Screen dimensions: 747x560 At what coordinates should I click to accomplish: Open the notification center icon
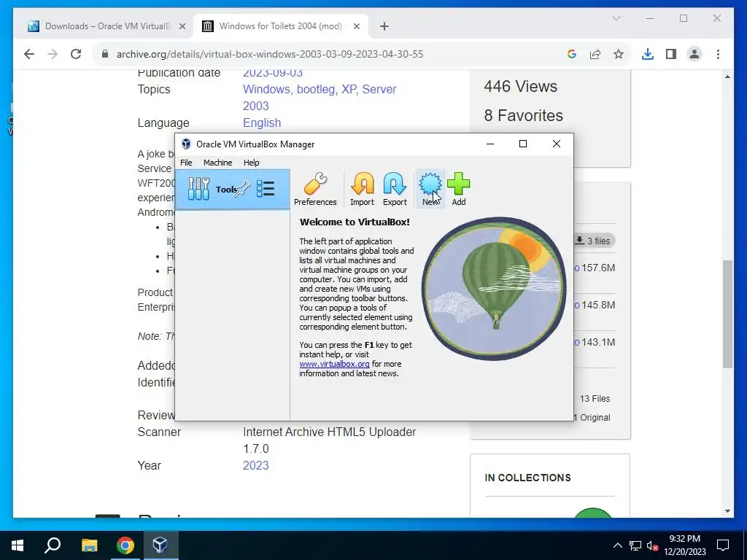click(723, 545)
